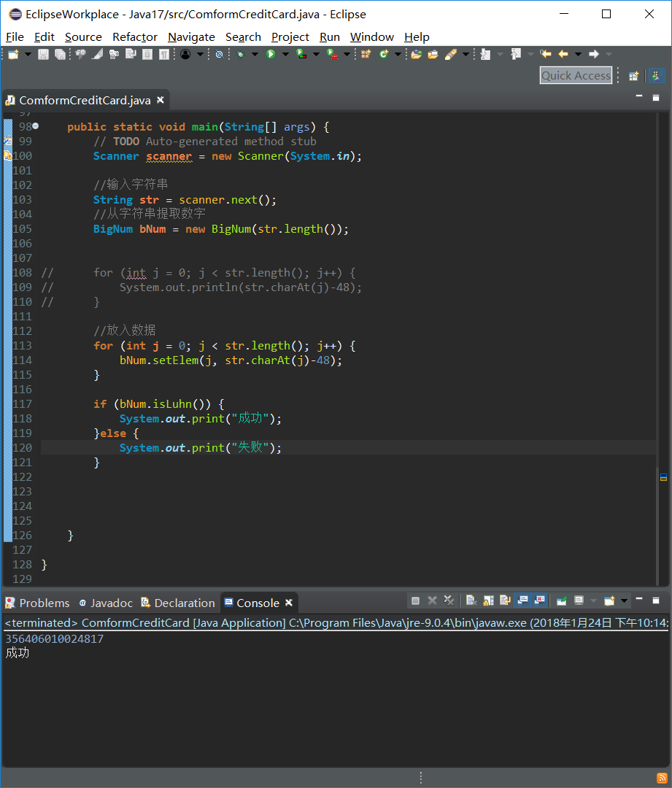Click the Save All icon

point(60,54)
